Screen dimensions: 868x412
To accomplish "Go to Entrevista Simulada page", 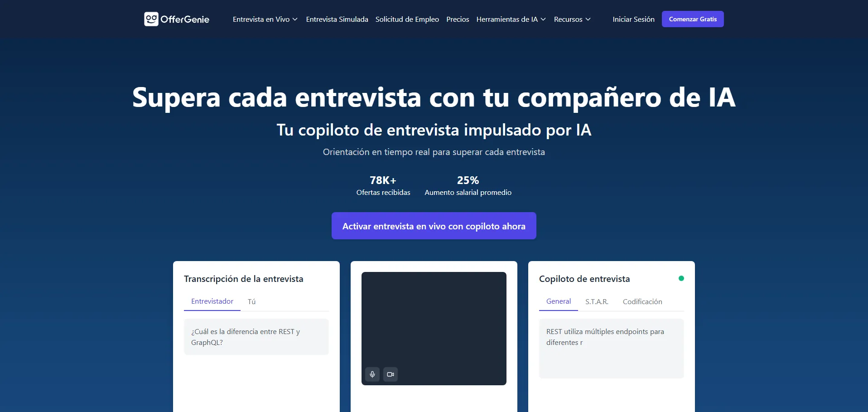I will 337,19.
